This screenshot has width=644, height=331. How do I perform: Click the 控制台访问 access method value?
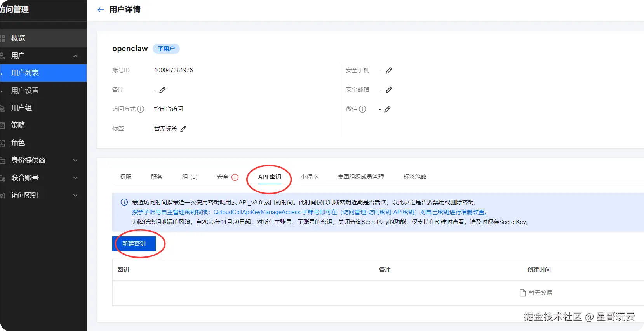pos(169,109)
